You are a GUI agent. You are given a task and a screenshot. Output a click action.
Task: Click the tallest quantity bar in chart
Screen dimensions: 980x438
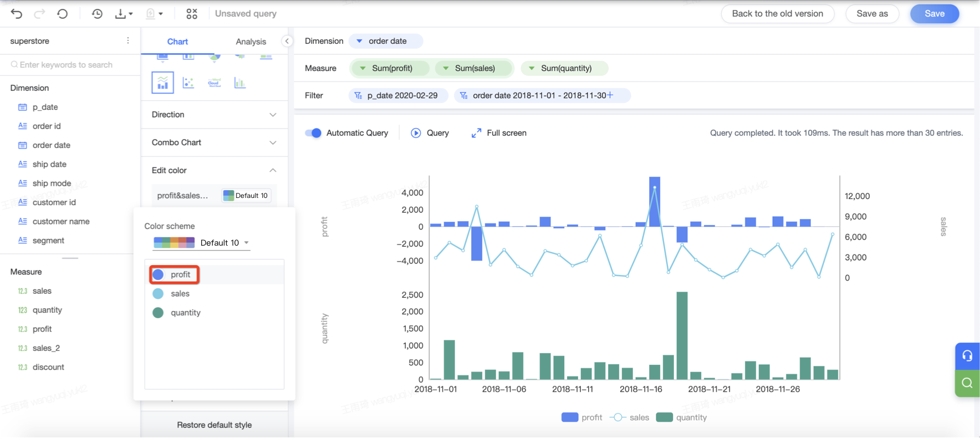coord(682,335)
